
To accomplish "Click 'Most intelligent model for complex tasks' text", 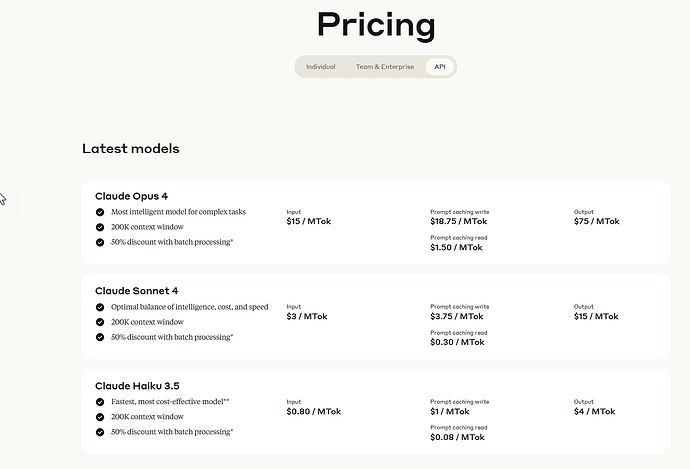I will (x=178, y=212).
